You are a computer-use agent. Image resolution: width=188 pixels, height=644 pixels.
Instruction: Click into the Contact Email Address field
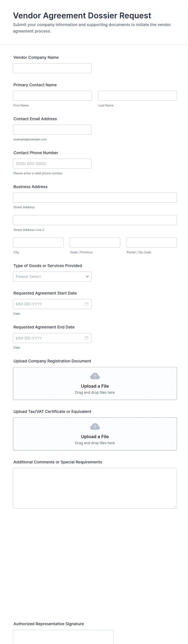pos(52,130)
